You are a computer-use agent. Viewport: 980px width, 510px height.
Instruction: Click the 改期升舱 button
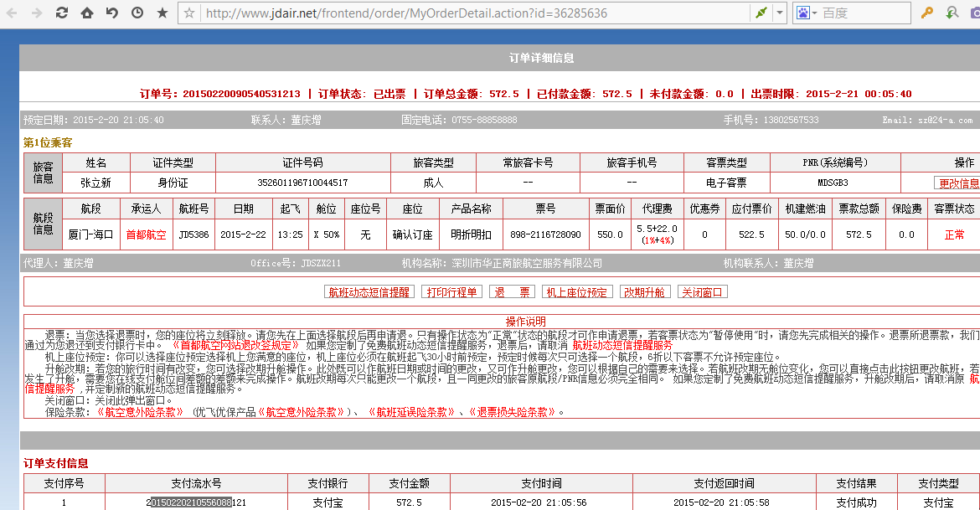click(644, 292)
